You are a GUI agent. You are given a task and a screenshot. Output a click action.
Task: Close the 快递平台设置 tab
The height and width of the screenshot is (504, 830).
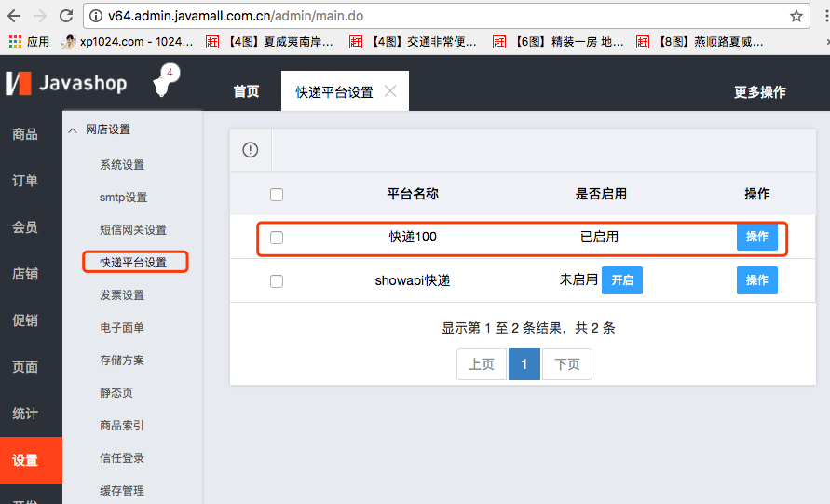(x=390, y=91)
